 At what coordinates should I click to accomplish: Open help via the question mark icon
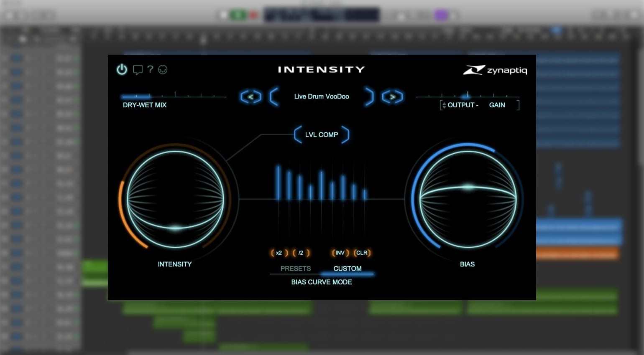point(150,70)
